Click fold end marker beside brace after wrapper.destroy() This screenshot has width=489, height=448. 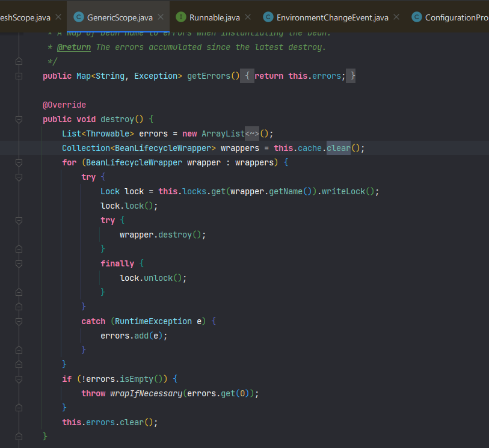coord(19,249)
